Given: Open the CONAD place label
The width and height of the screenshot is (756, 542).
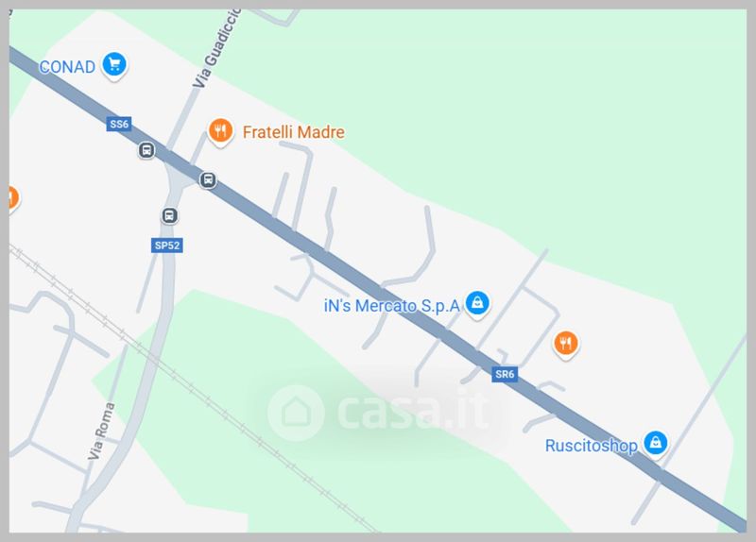Looking at the screenshot, I should tap(67, 67).
